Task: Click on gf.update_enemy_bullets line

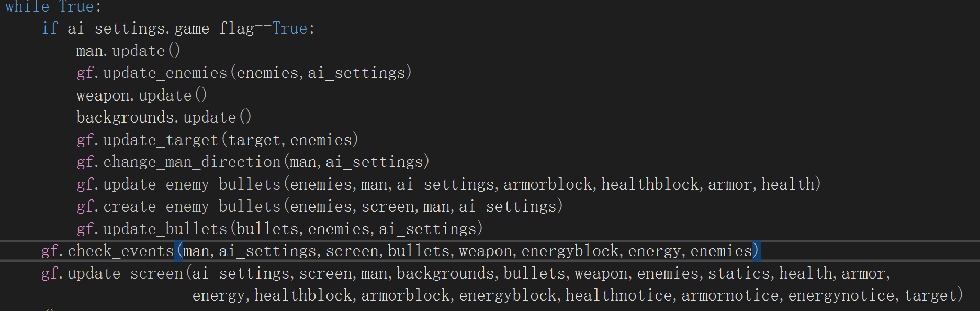Action: click(448, 184)
